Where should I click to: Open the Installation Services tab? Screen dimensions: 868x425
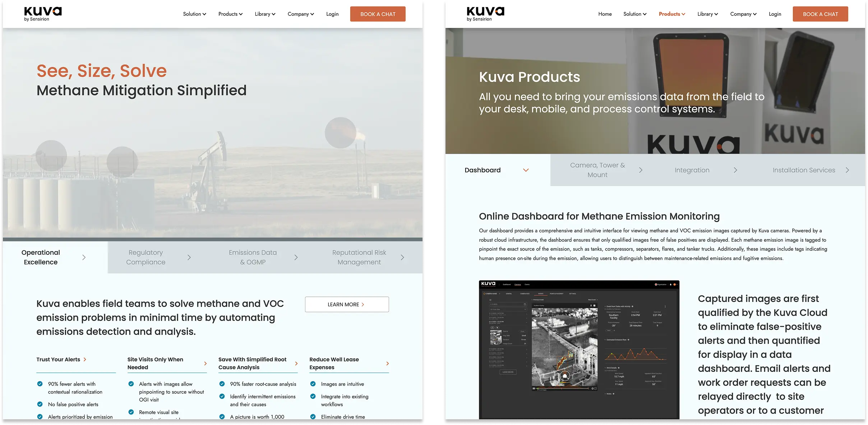(x=804, y=170)
